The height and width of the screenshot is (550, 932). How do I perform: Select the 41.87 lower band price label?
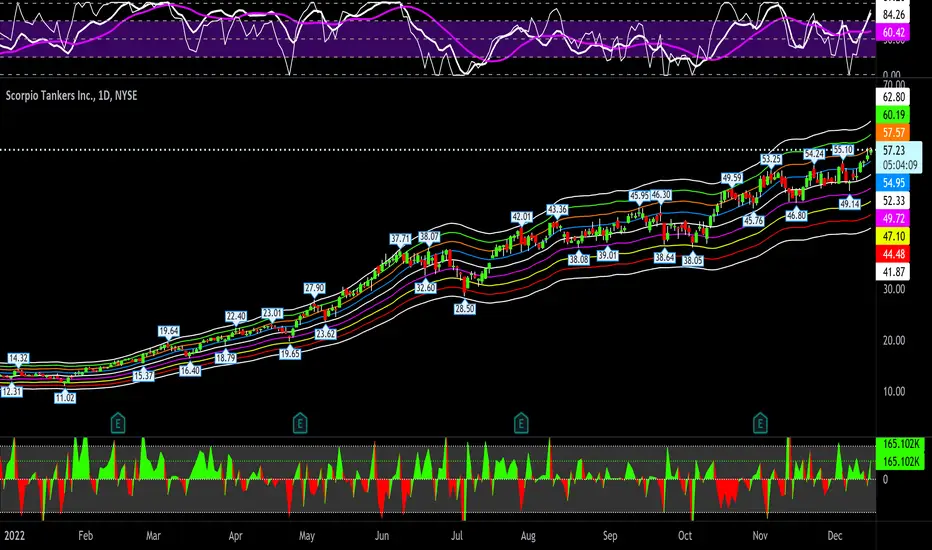[x=893, y=272]
